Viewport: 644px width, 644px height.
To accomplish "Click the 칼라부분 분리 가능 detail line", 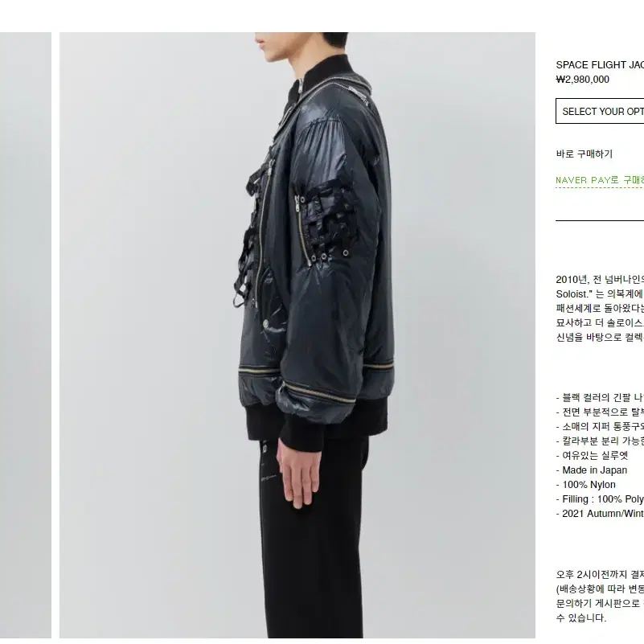I will coord(600,441).
